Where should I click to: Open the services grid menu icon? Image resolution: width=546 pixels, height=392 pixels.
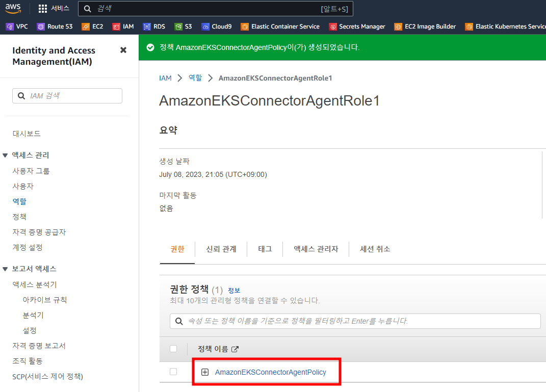coord(42,9)
